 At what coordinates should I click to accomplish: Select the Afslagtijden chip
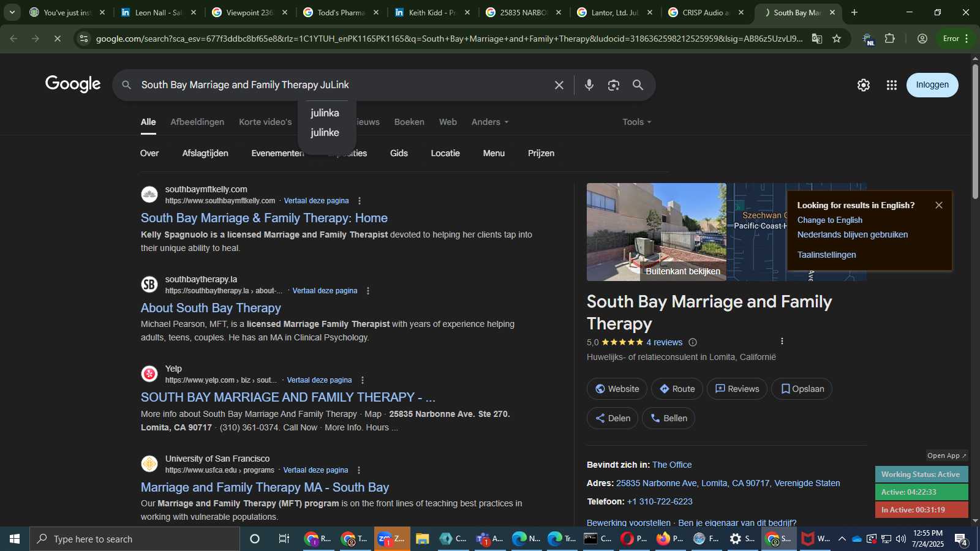click(205, 153)
